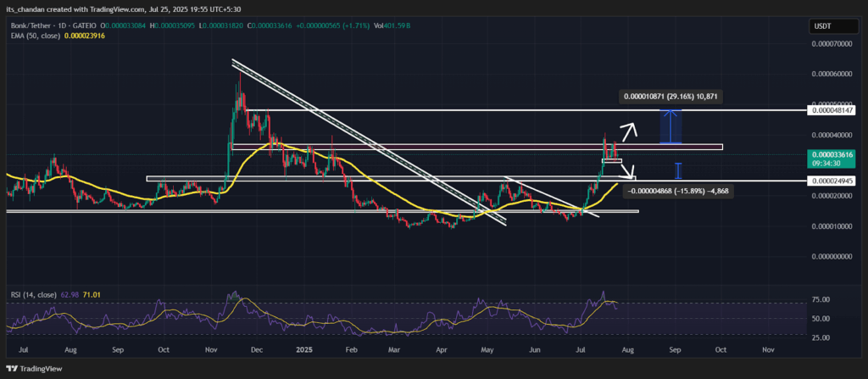Viewport: 868px width, 379px height.
Task: Click the Jun label on time axis
Action: [x=534, y=350]
